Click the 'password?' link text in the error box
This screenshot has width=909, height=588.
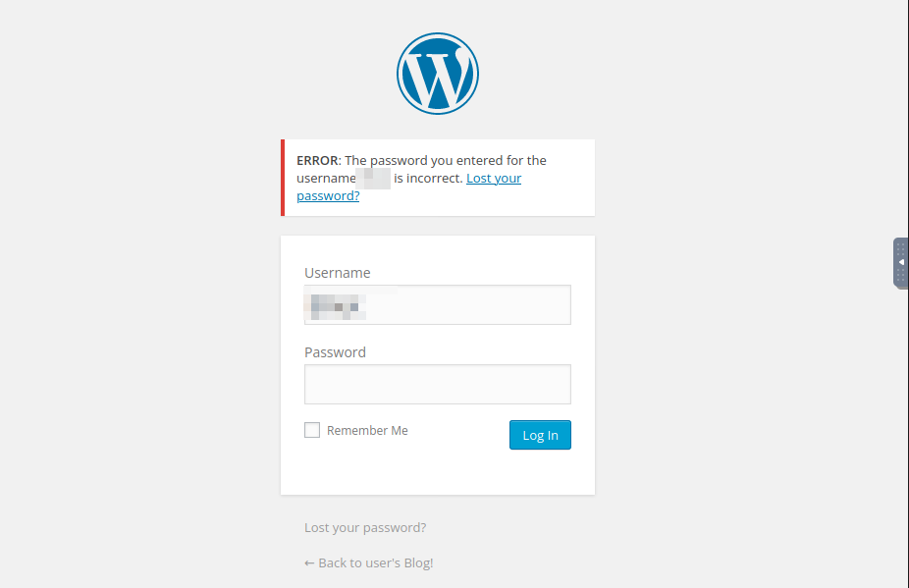(328, 196)
